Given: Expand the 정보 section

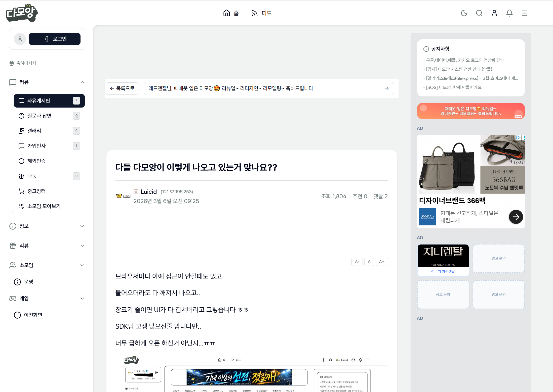Looking at the screenshot, I should tap(47, 226).
